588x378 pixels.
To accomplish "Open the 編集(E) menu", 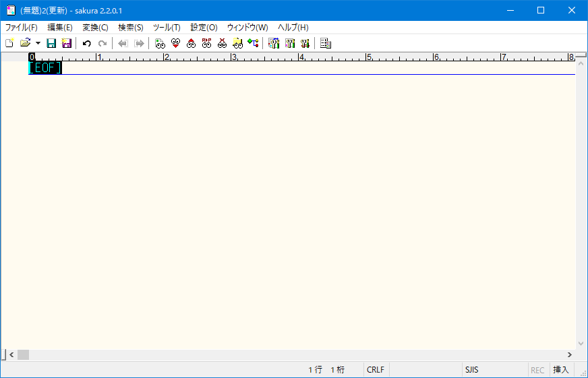I will 60,28.
